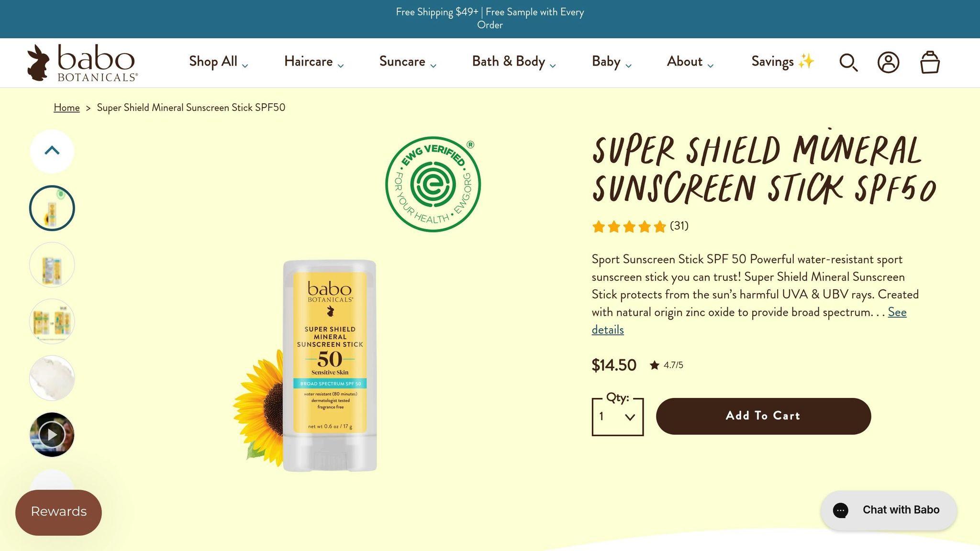Select the texture swatch thumbnail

52,378
